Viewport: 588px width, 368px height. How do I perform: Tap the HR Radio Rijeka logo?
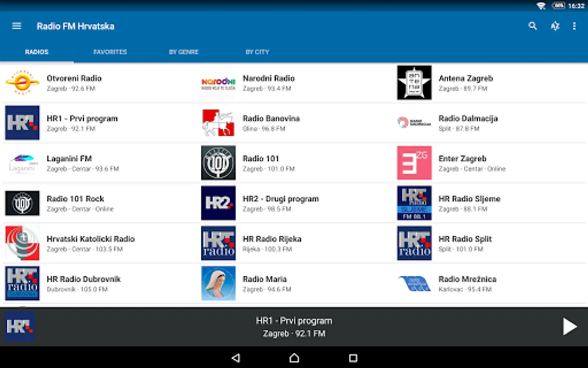click(x=218, y=243)
